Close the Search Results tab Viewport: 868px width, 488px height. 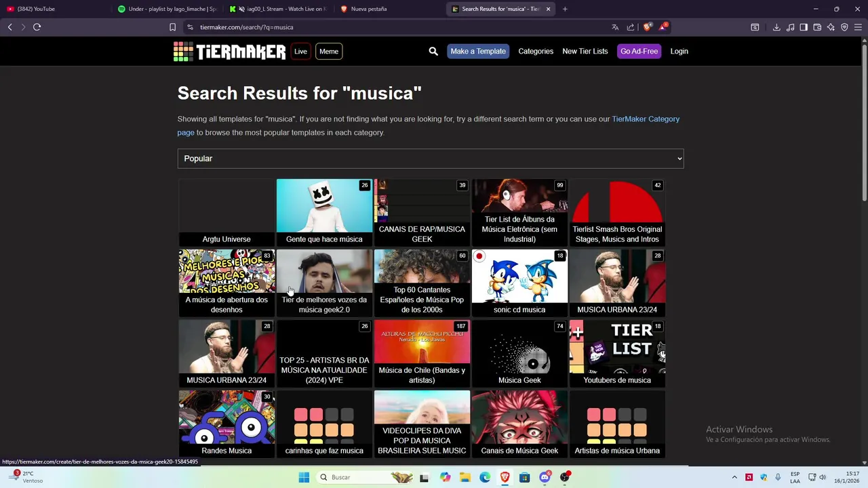pos(548,9)
